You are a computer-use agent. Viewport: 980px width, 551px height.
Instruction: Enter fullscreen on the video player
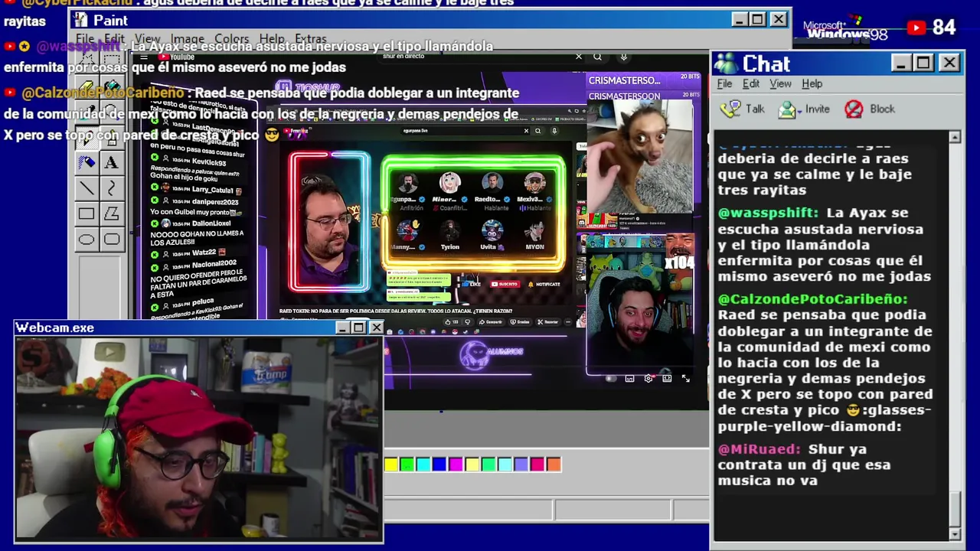pyautogui.click(x=686, y=378)
